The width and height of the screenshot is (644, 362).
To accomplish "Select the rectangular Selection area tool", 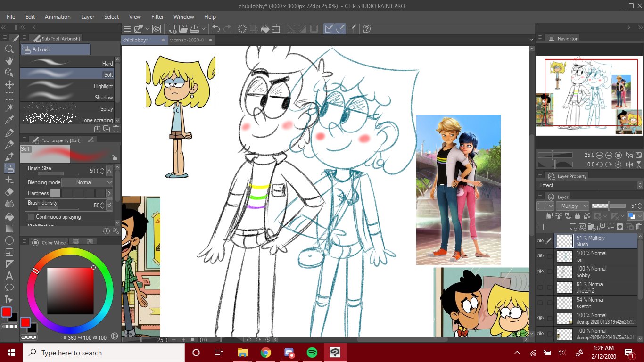I will pyautogui.click(x=9, y=96).
